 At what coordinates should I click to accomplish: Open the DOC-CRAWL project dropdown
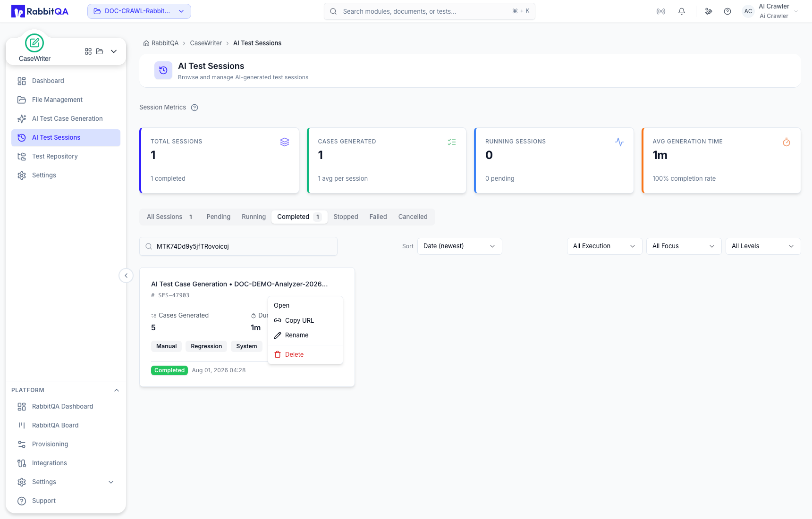coord(139,11)
